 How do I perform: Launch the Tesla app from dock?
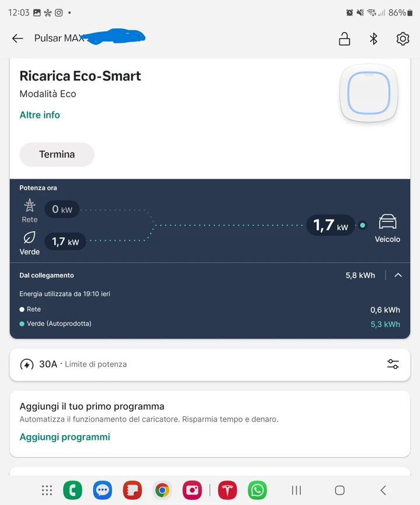(x=228, y=490)
